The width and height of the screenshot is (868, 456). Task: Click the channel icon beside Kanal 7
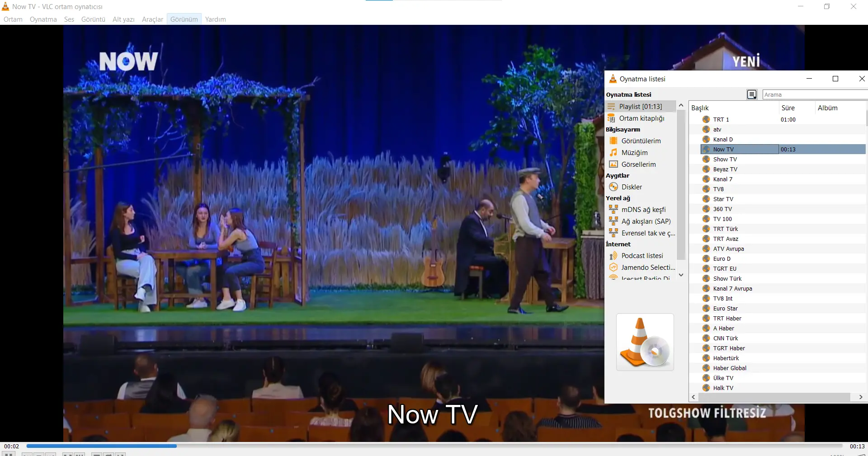pyautogui.click(x=706, y=179)
